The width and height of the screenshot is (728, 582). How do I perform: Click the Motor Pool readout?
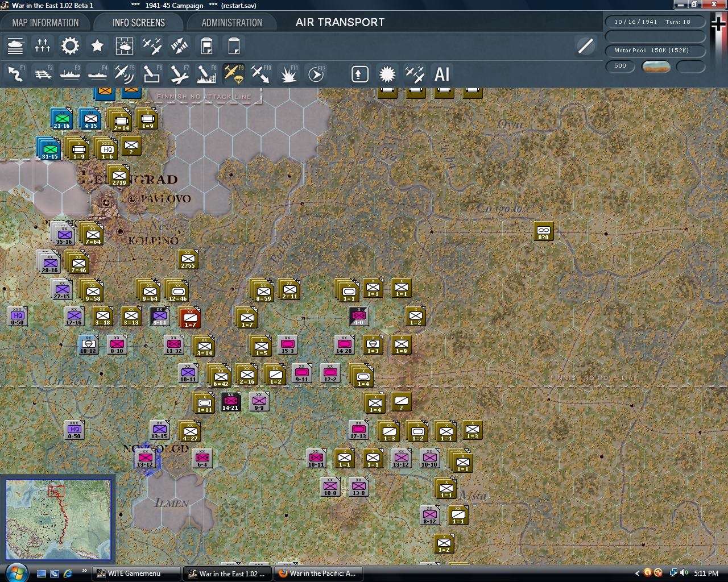[655, 51]
